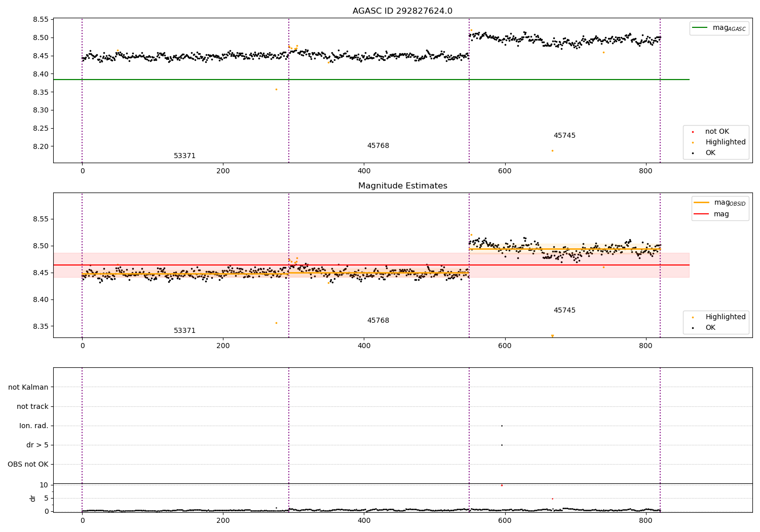Click the 10 tick on the dr axis

point(44,485)
